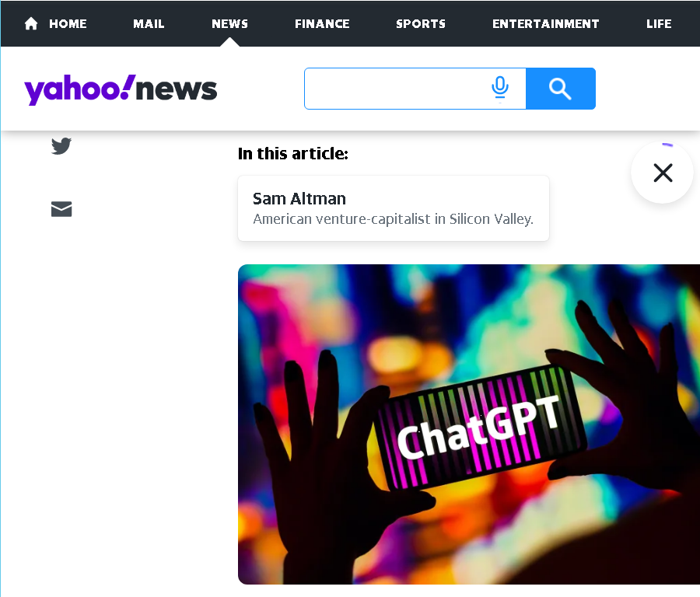Open the Yahoo News logo
The width and height of the screenshot is (700, 597).
121,89
